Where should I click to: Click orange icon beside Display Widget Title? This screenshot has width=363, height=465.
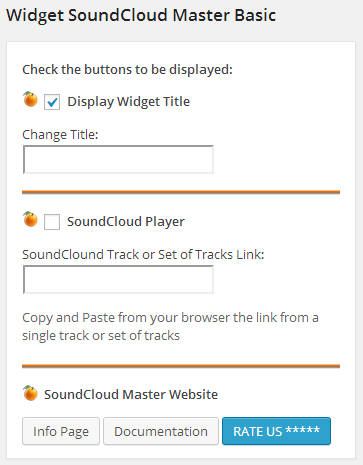pos(30,99)
